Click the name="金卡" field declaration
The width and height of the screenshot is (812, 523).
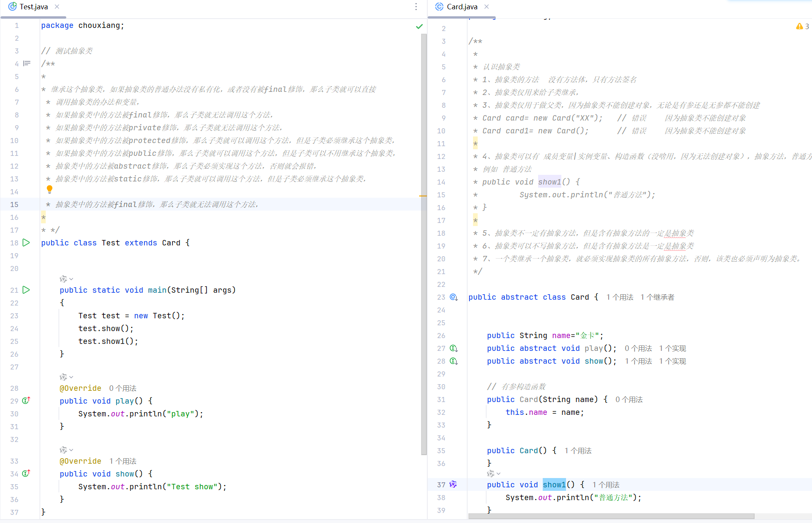click(545, 335)
